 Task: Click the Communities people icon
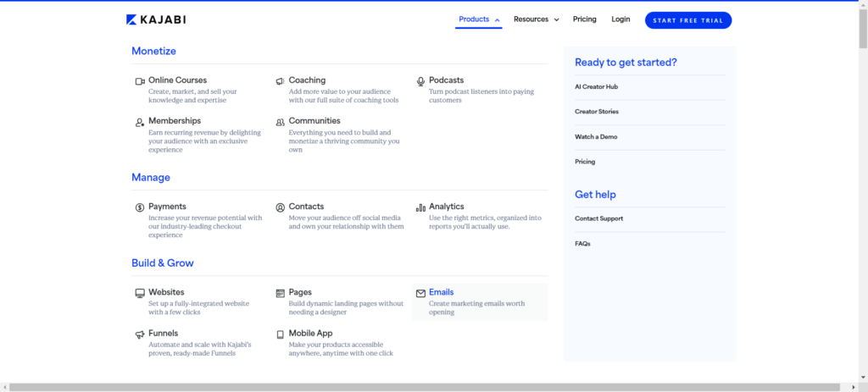tap(280, 122)
